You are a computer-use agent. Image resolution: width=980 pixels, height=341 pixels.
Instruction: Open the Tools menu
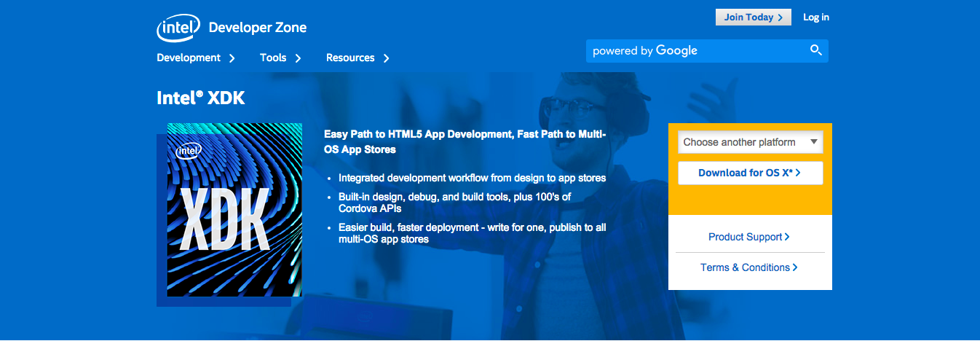280,58
